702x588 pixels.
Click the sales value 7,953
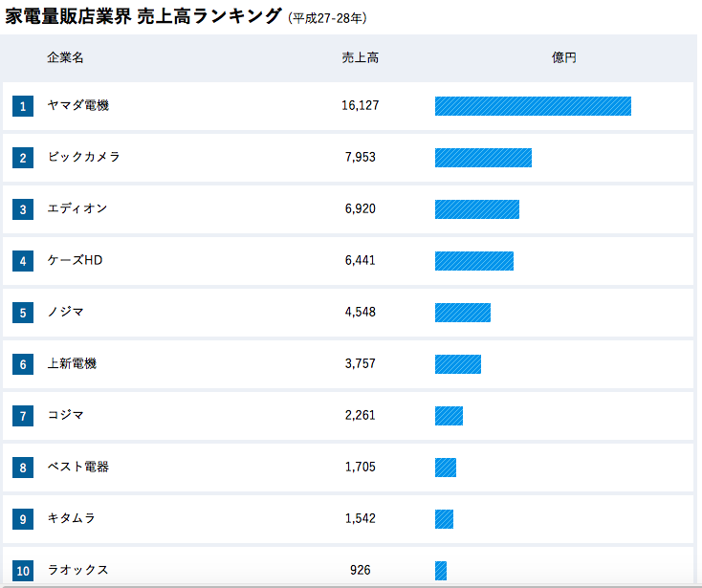click(x=360, y=157)
